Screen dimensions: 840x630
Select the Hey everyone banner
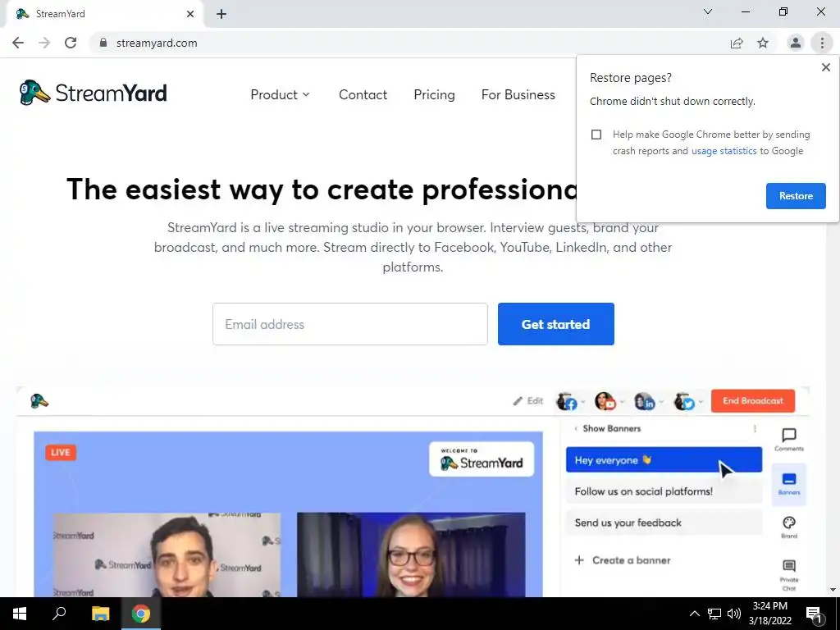coord(664,460)
